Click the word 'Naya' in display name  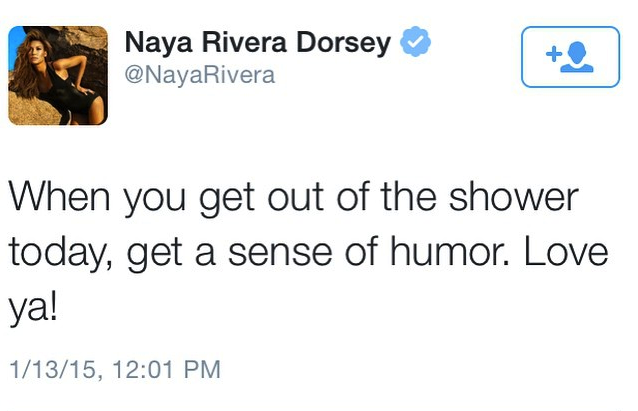159,44
